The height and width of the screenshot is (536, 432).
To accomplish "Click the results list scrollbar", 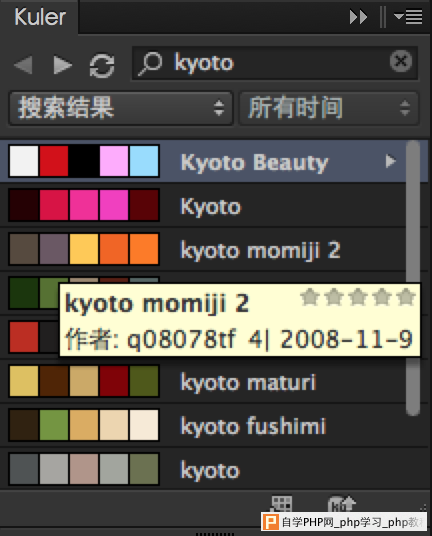I will [413, 278].
